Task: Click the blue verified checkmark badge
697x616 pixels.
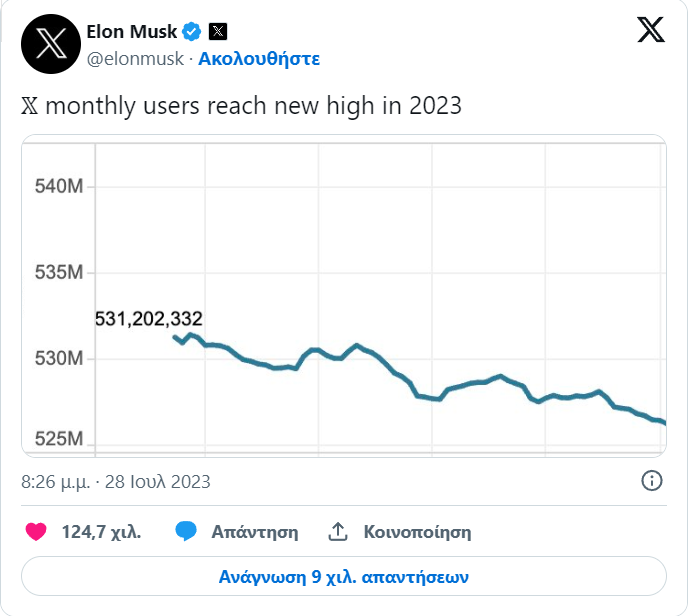Action: click(192, 31)
